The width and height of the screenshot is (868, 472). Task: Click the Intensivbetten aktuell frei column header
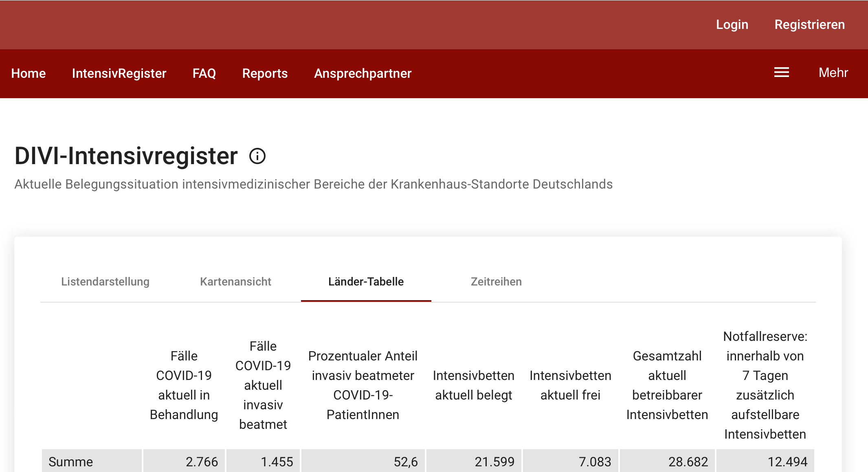click(570, 385)
